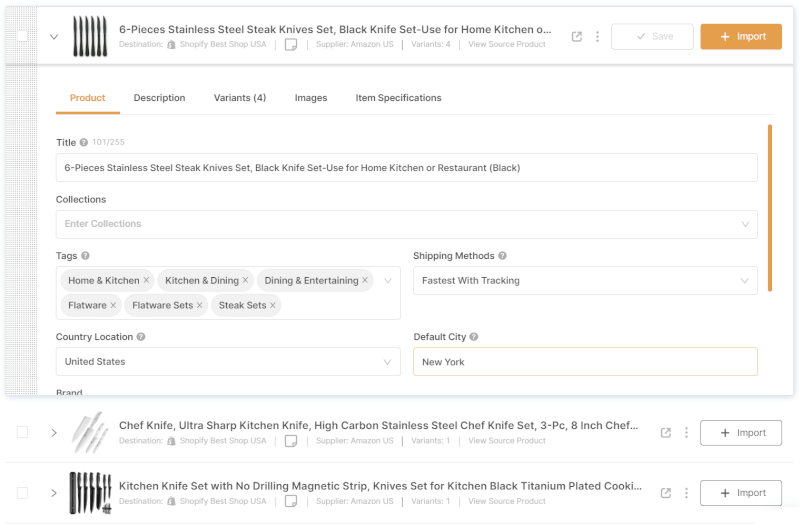The width and height of the screenshot is (800, 526).
Task: Click help icon next to Country Location
Action: click(141, 337)
